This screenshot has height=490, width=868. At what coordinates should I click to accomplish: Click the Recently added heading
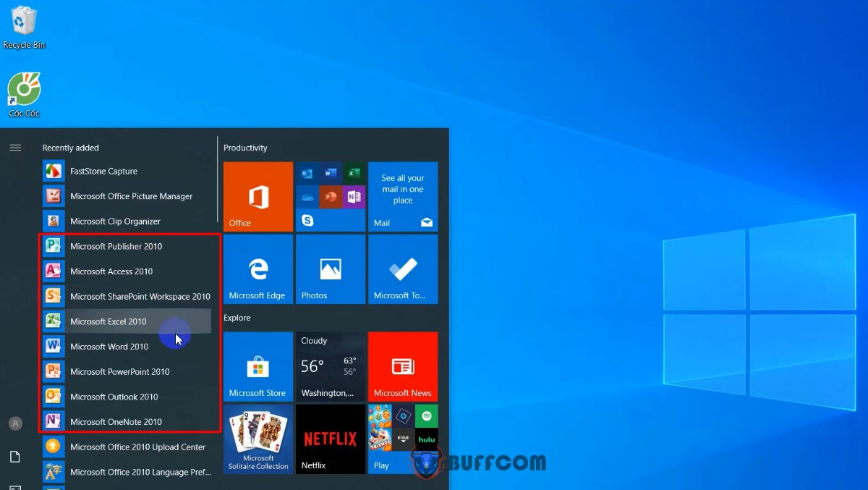(x=71, y=148)
